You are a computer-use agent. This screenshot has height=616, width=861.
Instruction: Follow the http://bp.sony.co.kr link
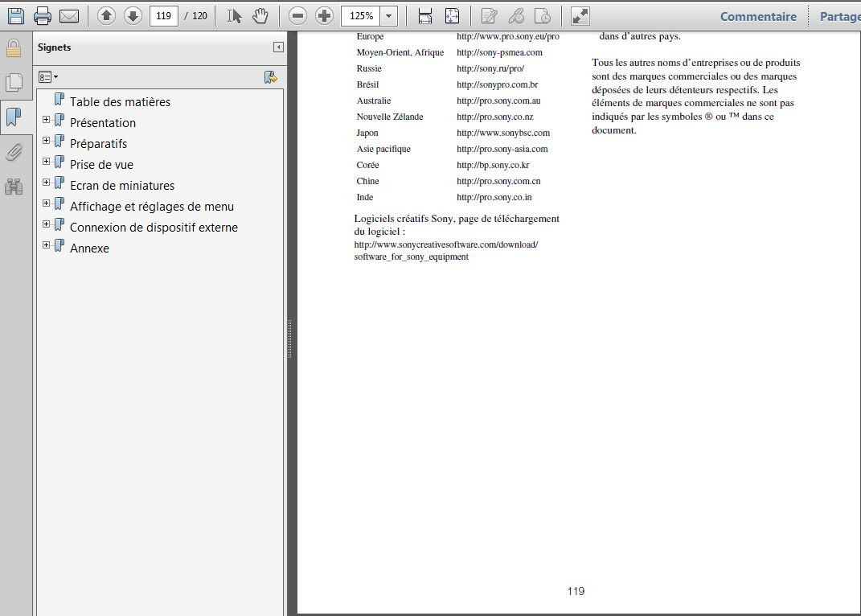[493, 165]
